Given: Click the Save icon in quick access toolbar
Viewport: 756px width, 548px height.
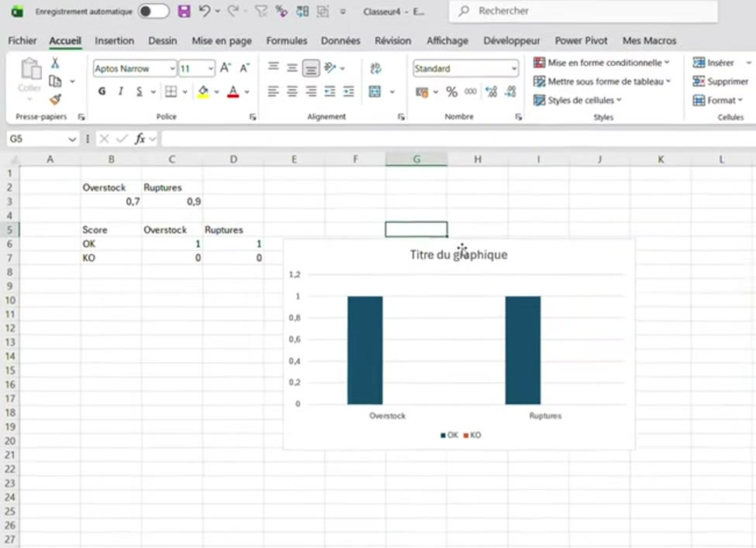Looking at the screenshot, I should click(184, 11).
